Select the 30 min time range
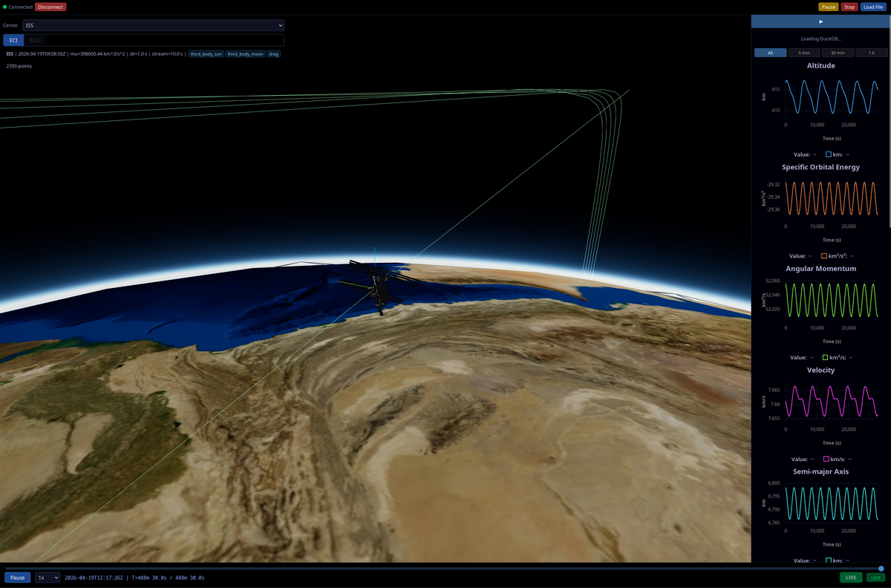The width and height of the screenshot is (891, 588). pyautogui.click(x=838, y=53)
